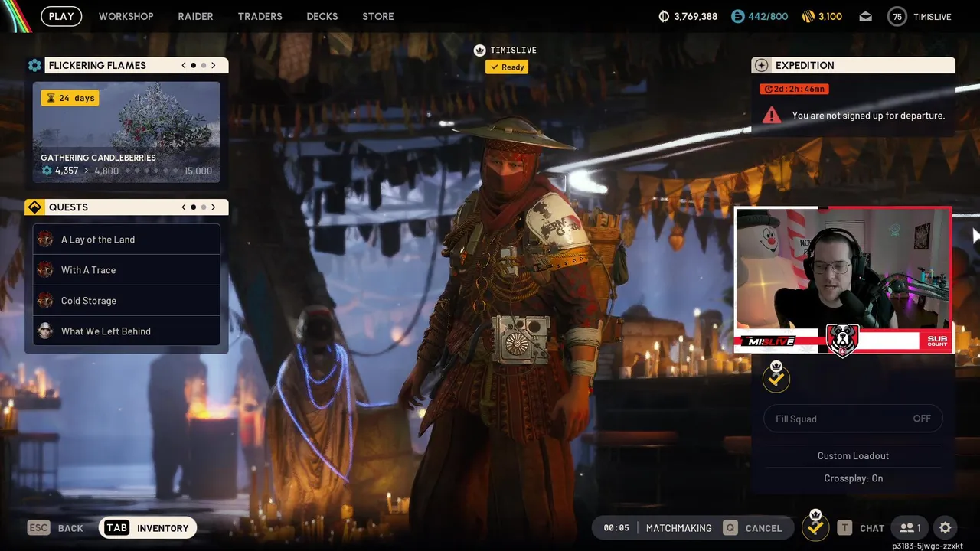Select first page dot in Flickering Flames header
Viewport: 980px width, 551px height.
[x=193, y=66]
